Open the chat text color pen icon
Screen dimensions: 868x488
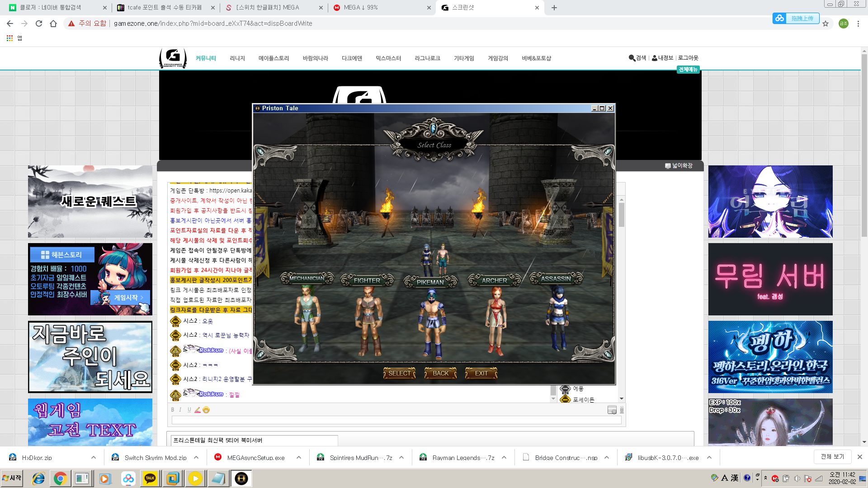click(x=197, y=410)
